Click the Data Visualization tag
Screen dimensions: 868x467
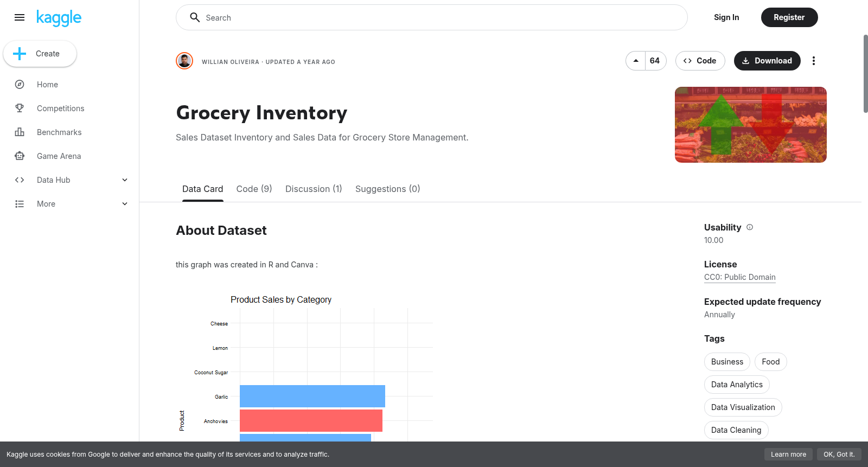(x=743, y=407)
